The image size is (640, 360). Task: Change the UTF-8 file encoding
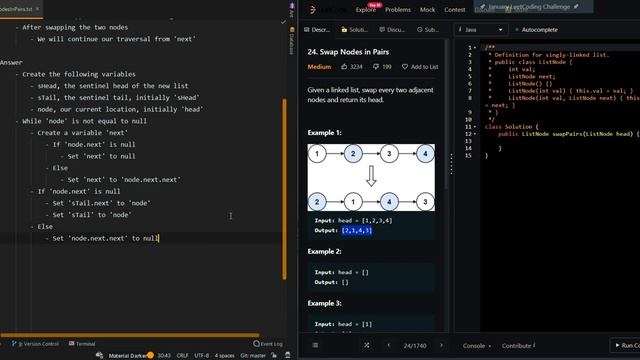coord(202,356)
